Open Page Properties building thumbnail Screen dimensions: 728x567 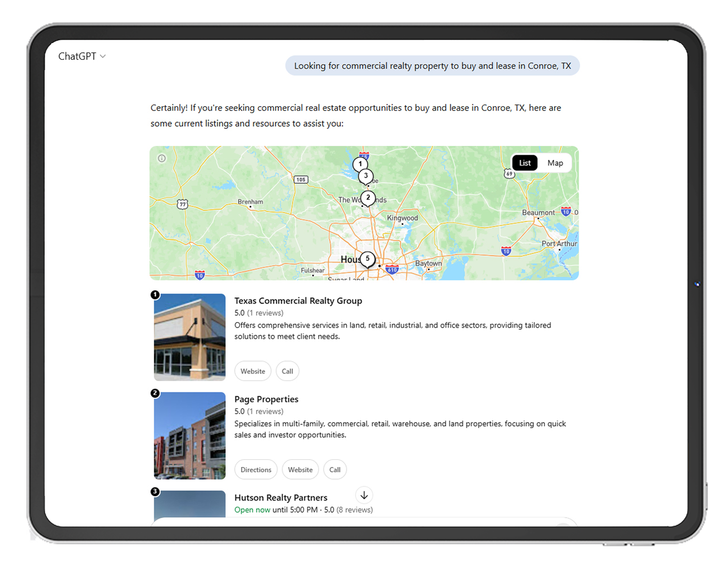pos(190,435)
